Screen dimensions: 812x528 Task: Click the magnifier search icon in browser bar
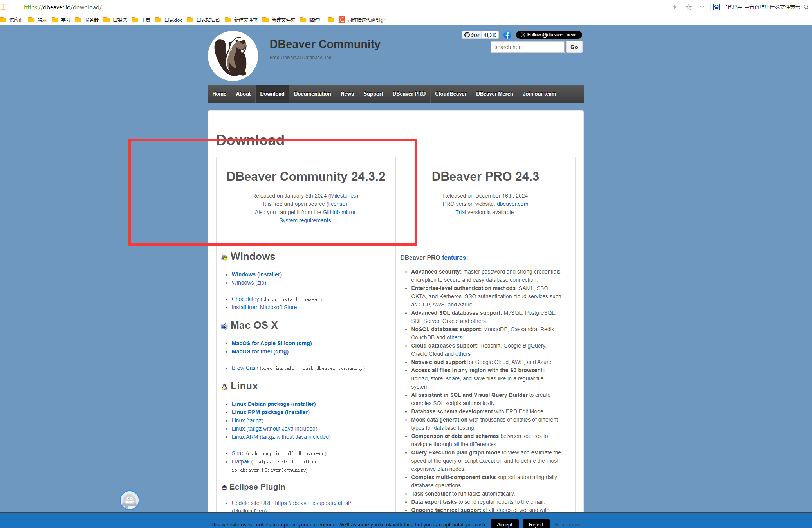pos(806,7)
